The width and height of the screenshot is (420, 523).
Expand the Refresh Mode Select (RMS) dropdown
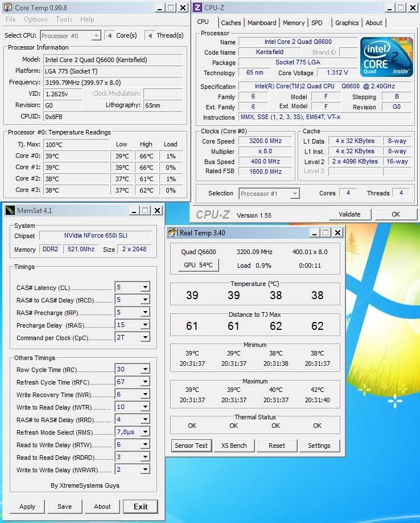coord(145,432)
